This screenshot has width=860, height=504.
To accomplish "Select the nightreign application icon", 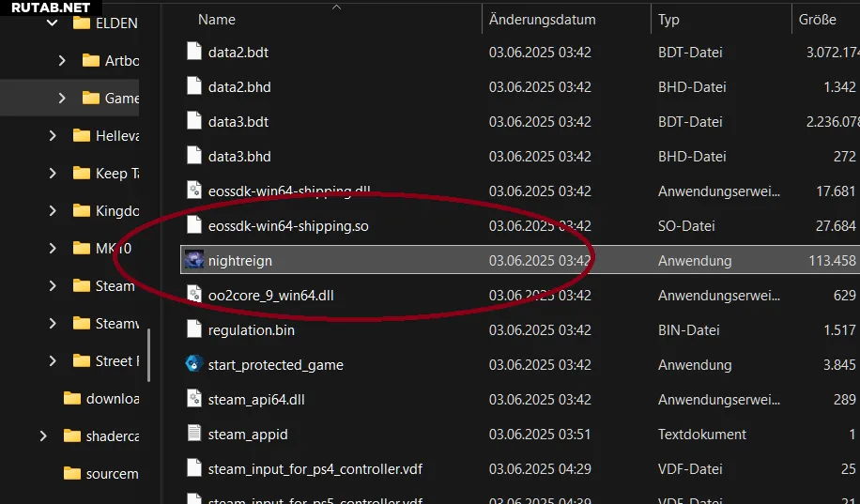I will [x=194, y=259].
